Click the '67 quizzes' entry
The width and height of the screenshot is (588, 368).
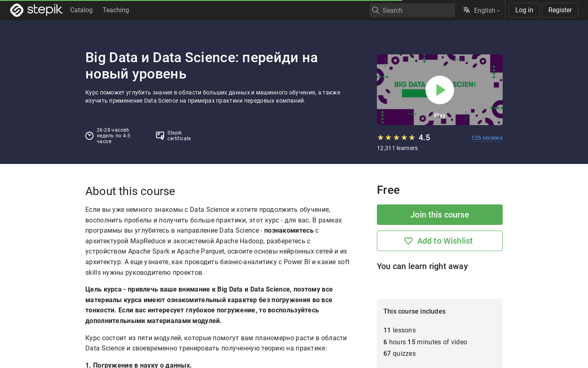(399, 353)
